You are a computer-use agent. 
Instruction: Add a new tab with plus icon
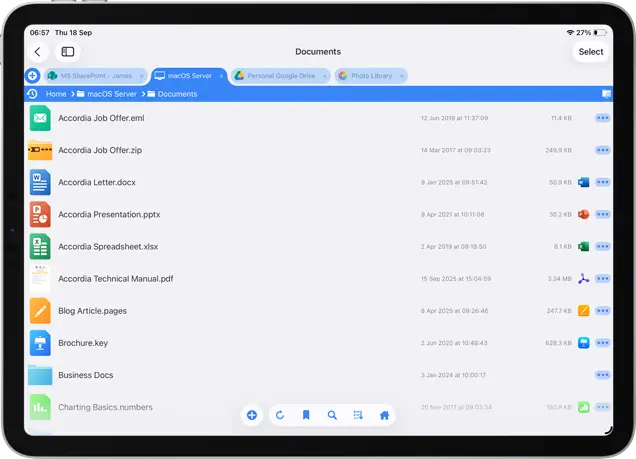pos(32,76)
